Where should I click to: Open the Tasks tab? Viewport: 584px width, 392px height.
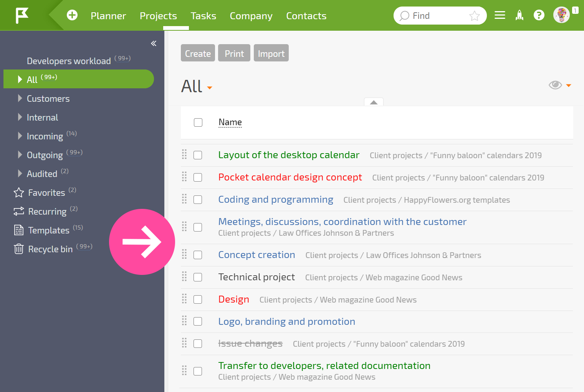pyautogui.click(x=203, y=16)
